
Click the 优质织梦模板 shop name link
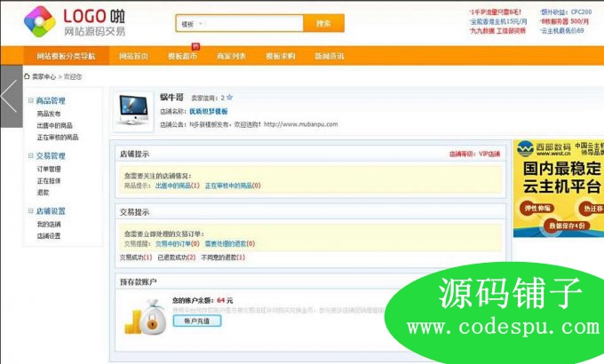coord(209,111)
